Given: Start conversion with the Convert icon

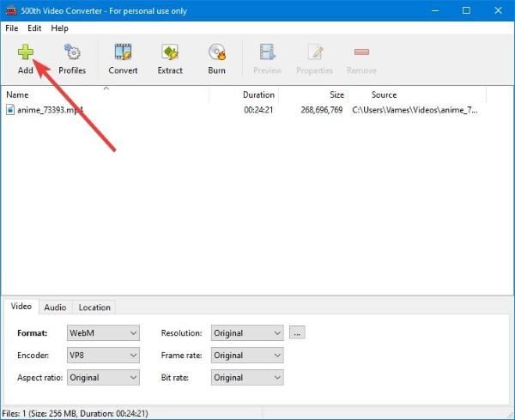Looking at the screenshot, I should (x=123, y=52).
